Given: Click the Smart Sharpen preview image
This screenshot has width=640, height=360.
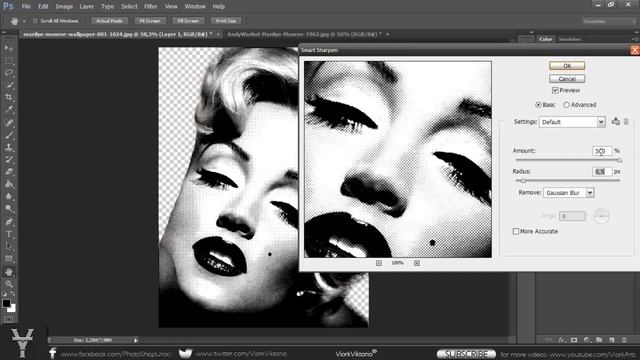Looking at the screenshot, I should pos(398,160).
